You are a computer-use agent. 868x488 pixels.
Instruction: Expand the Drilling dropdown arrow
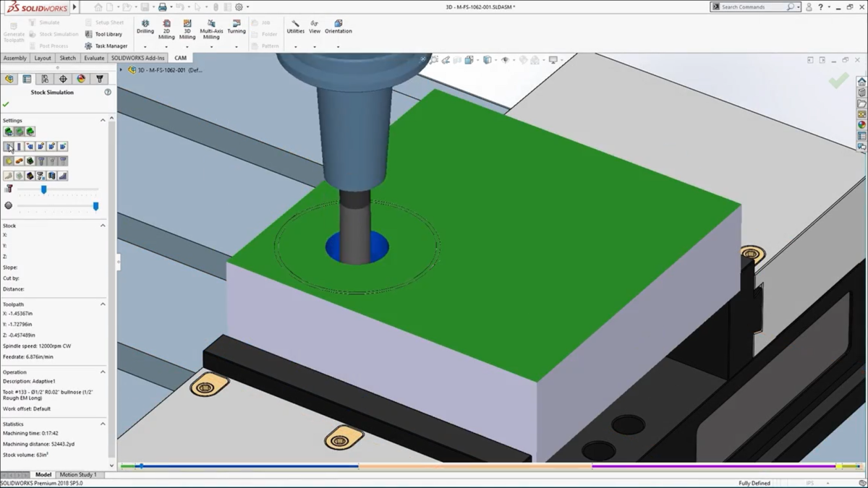click(145, 47)
